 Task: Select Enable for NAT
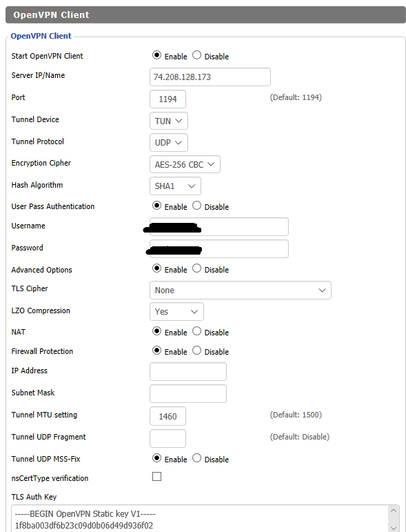tap(156, 331)
